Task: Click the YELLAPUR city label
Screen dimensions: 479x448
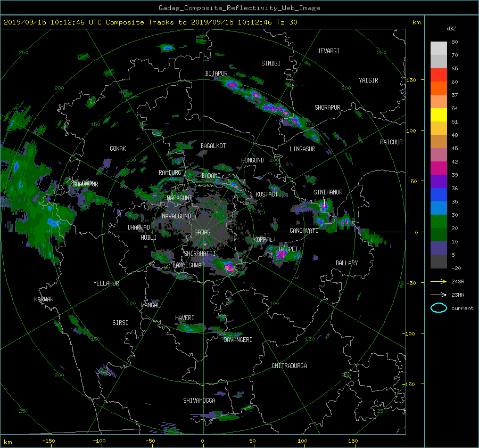Action: click(x=106, y=283)
